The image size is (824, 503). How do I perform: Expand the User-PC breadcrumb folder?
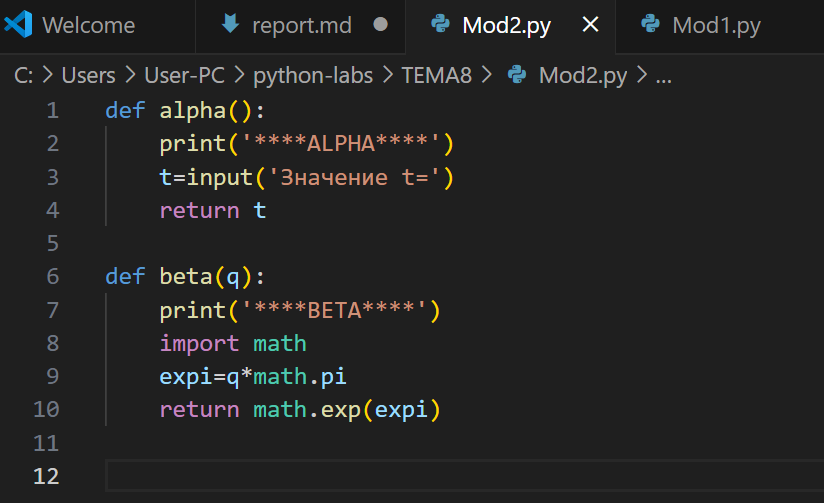pos(181,75)
